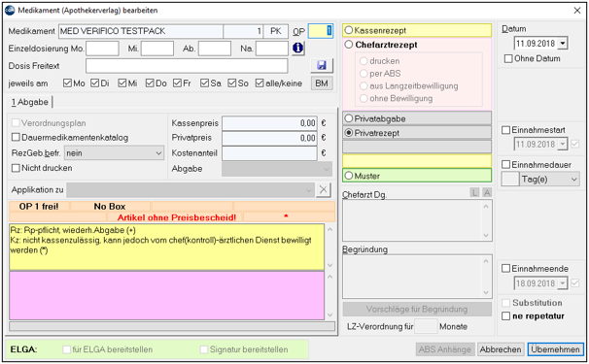Enable the ne repetatur checkbox
This screenshot has height=364, width=589.
pyautogui.click(x=506, y=316)
